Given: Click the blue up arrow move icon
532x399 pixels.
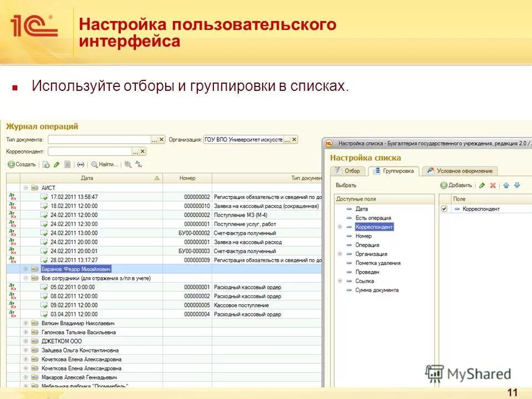Looking at the screenshot, I should tap(506, 186).
